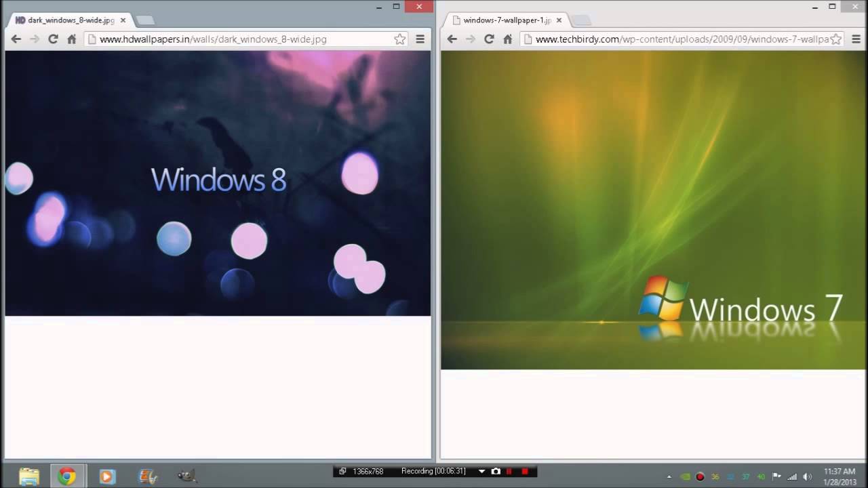Minimize the hdwallpapers Chrome window
The height and width of the screenshot is (488, 868).
379,7
